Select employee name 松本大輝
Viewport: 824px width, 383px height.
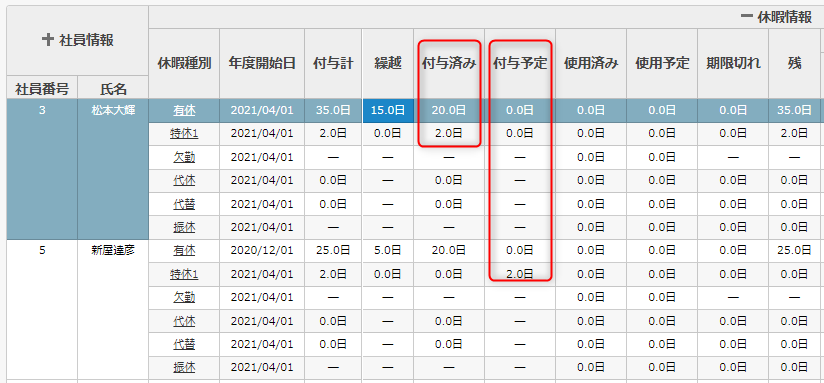coord(113,111)
